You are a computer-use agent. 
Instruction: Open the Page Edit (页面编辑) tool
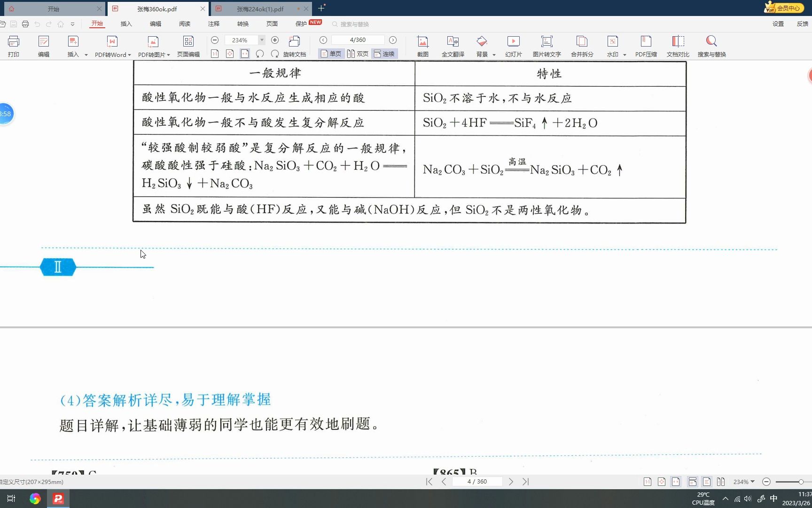point(188,46)
